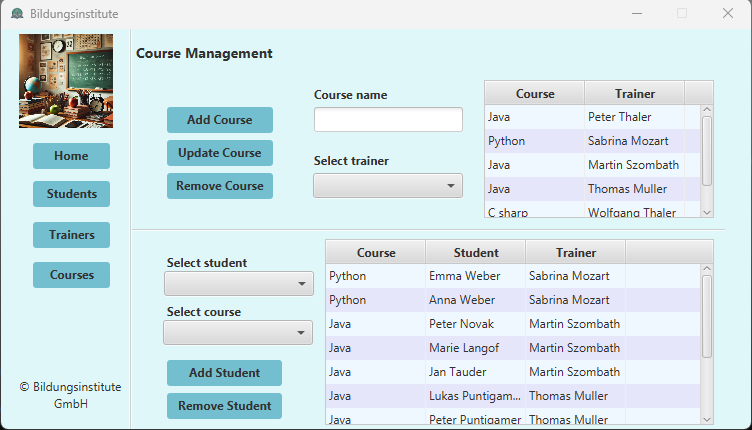This screenshot has height=430, width=752.
Task: Click the Remove Student button
Action: click(x=224, y=406)
